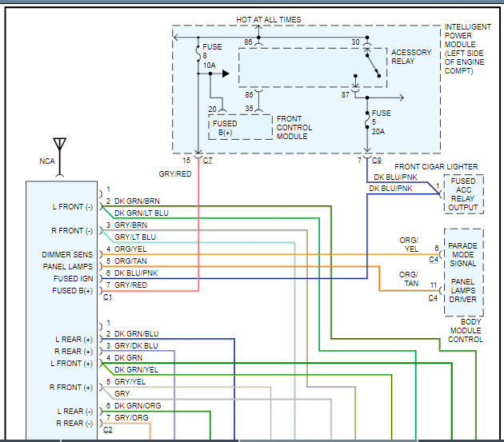Click the Front Control Module label
This screenshot has width=504, height=442.
pos(294,128)
